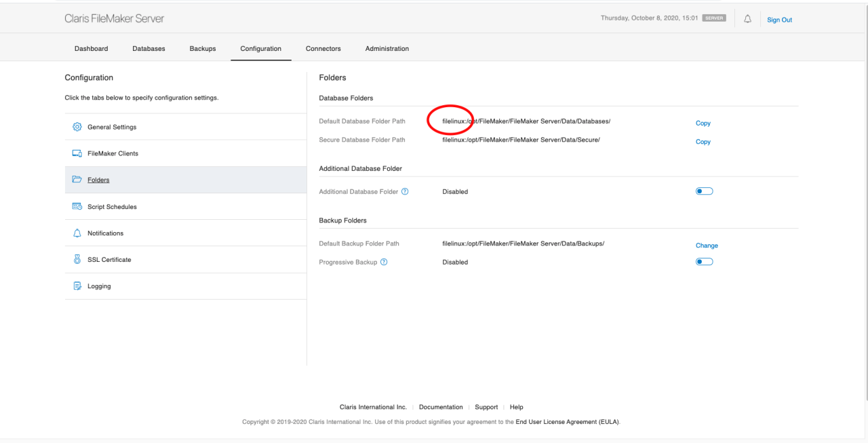868x443 pixels.
Task: Open the Connectors tab
Action: pyautogui.click(x=323, y=49)
